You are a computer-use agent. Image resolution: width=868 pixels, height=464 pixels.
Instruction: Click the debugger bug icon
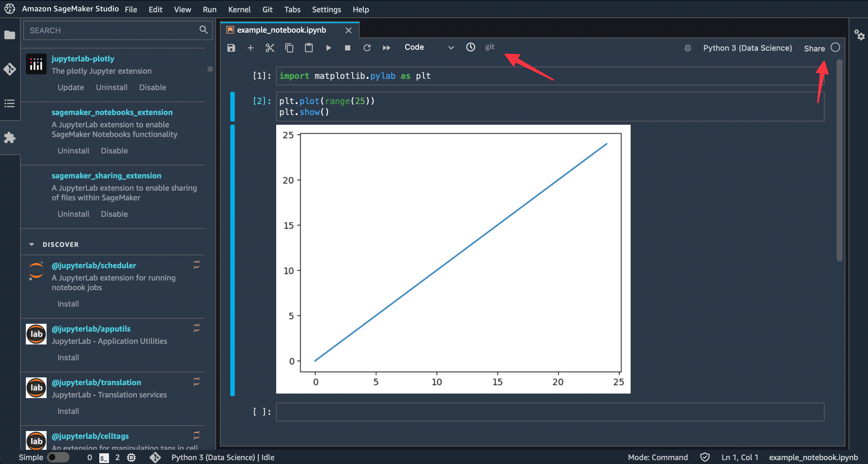click(x=688, y=48)
